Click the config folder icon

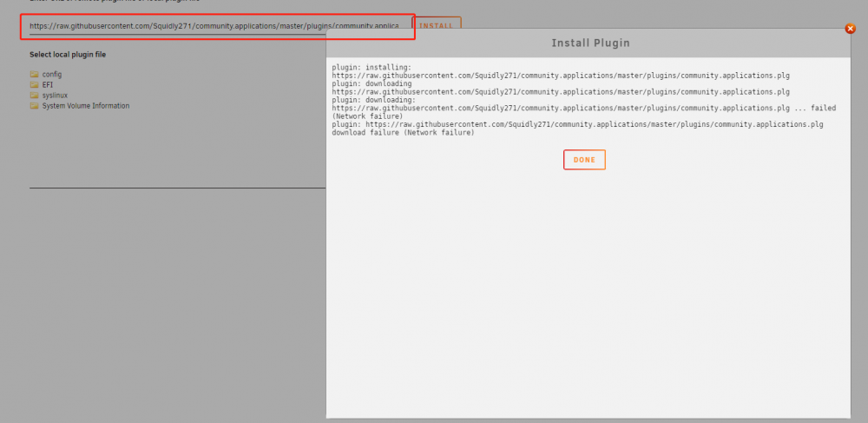pos(35,74)
